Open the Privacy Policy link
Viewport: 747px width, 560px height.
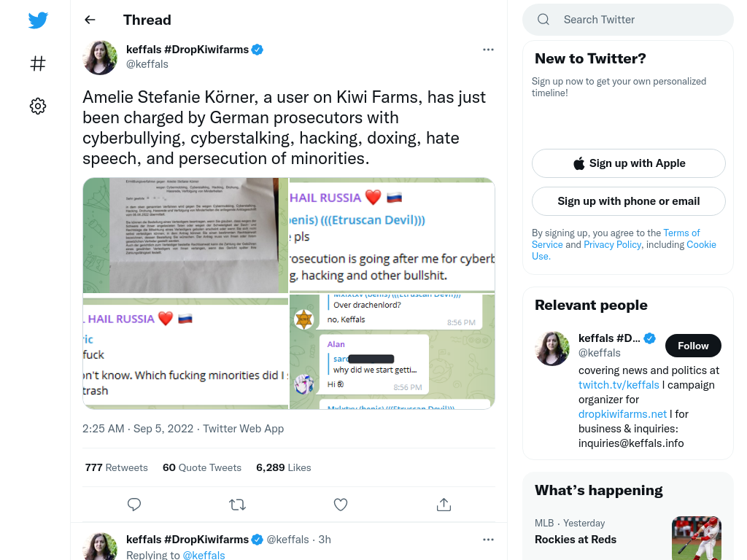[612, 244]
